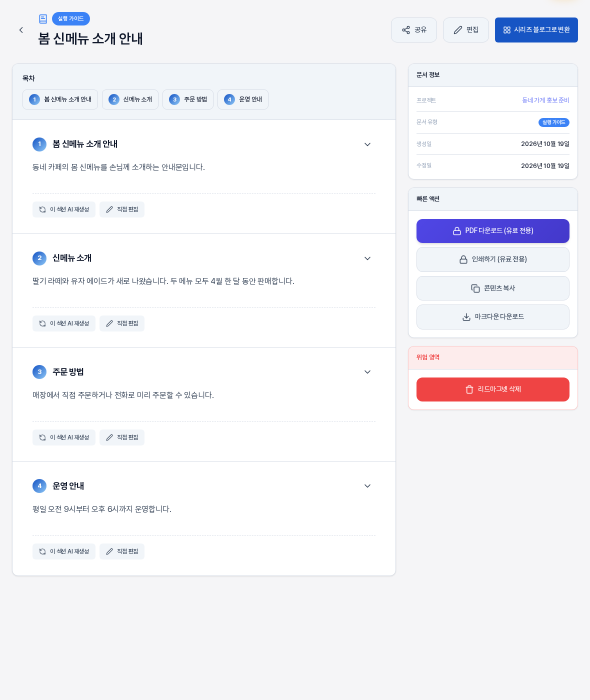590x700 pixels.
Task: Delete with the 리드마그넷 삭제 button
Action: coord(493,389)
